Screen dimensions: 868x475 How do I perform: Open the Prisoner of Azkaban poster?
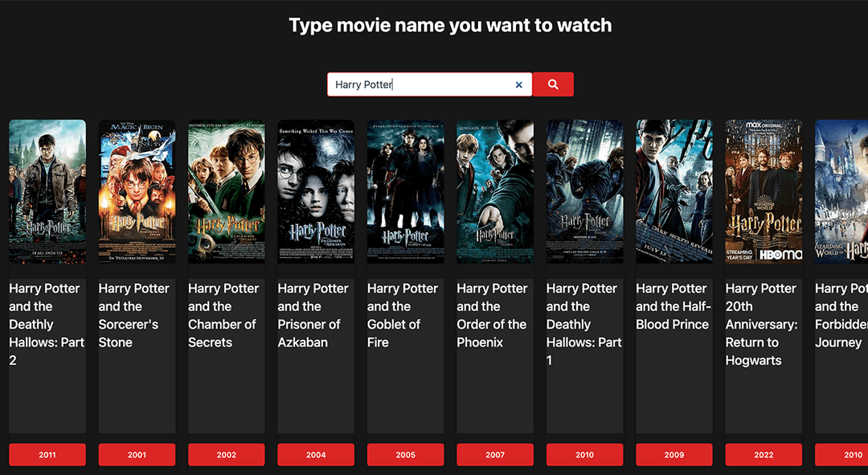coord(316,191)
